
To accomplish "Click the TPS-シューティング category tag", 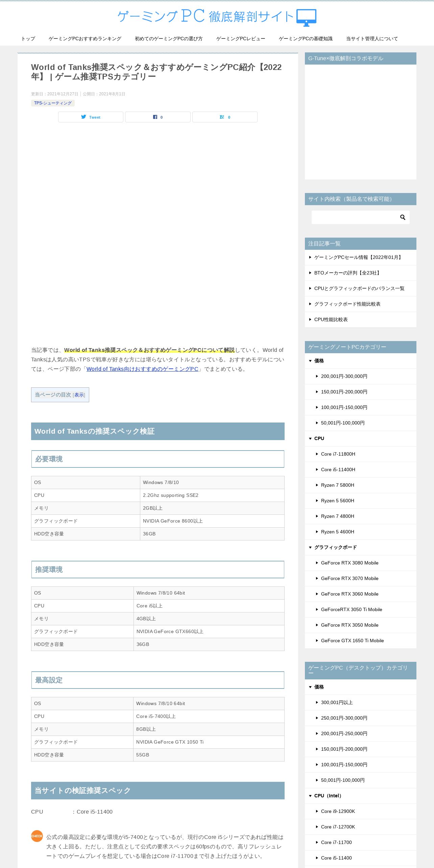I will pyautogui.click(x=53, y=103).
